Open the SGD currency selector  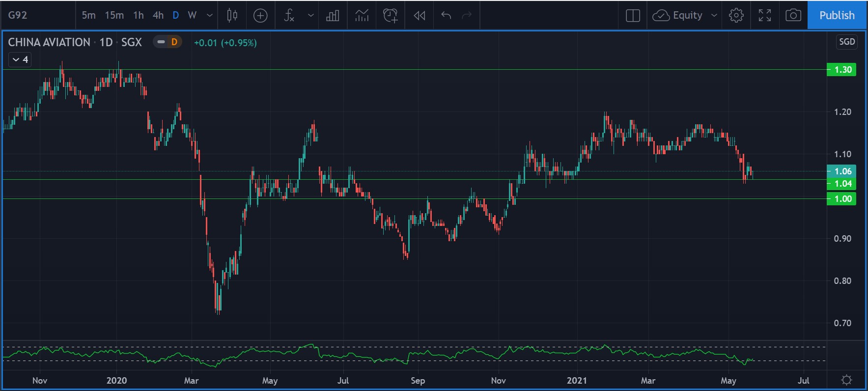click(x=847, y=42)
